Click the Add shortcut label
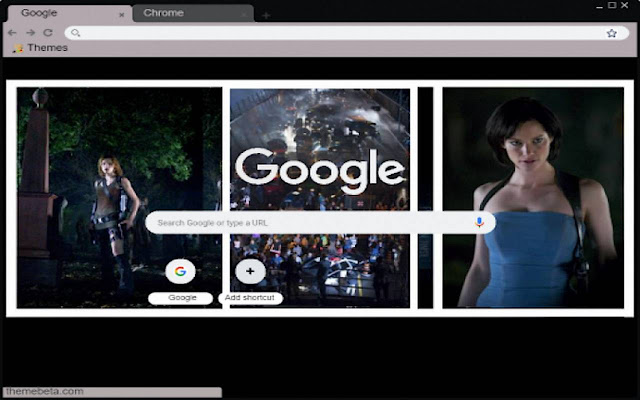 coord(250,298)
